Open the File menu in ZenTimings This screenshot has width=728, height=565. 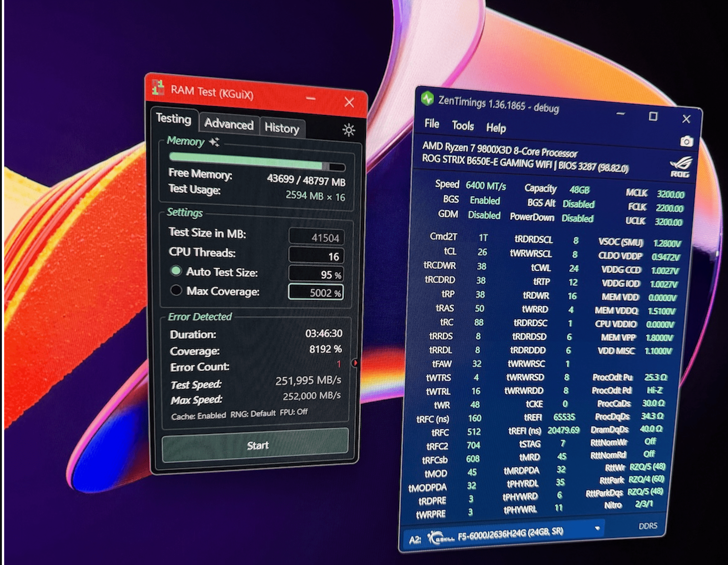(432, 124)
